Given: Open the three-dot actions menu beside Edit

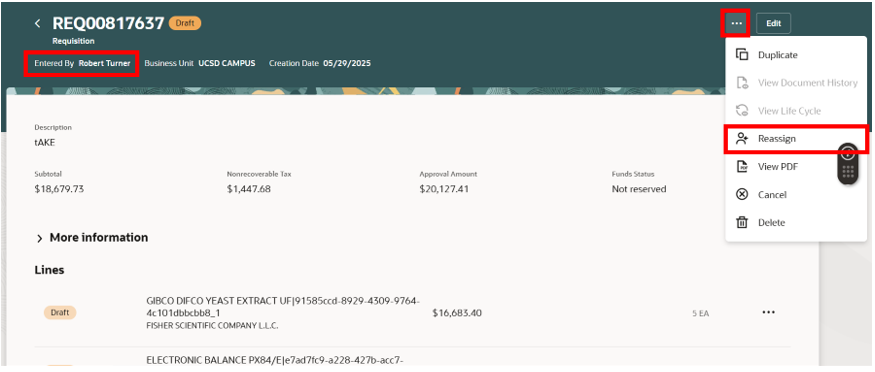Looking at the screenshot, I should pyautogui.click(x=737, y=23).
